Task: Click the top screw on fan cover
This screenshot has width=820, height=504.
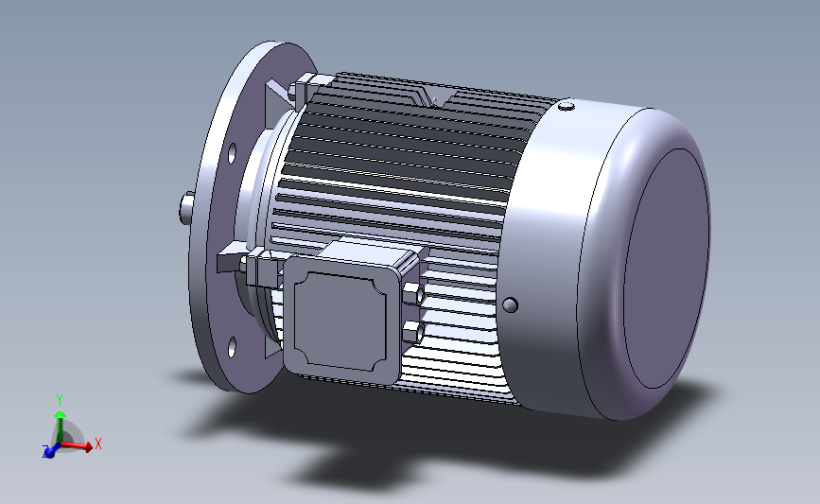Action: 567,107
